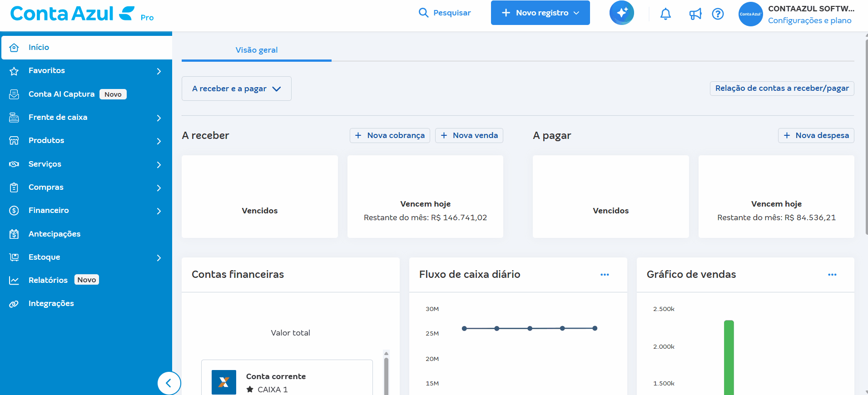This screenshot has height=395, width=868.
Task: Click the Compras clipboard icon
Action: [x=14, y=187]
